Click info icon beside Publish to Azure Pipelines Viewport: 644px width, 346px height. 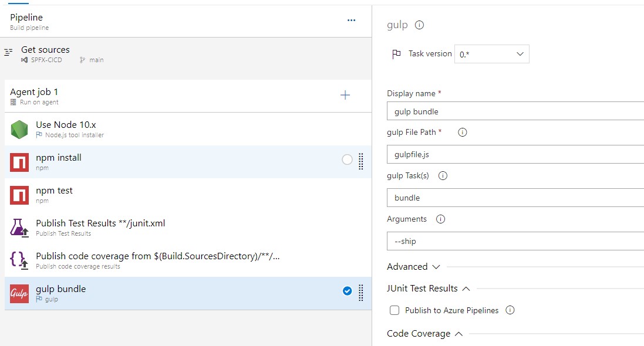(510, 310)
